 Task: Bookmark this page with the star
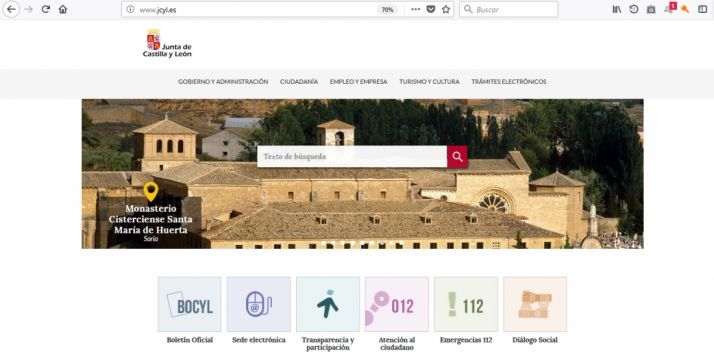click(446, 9)
